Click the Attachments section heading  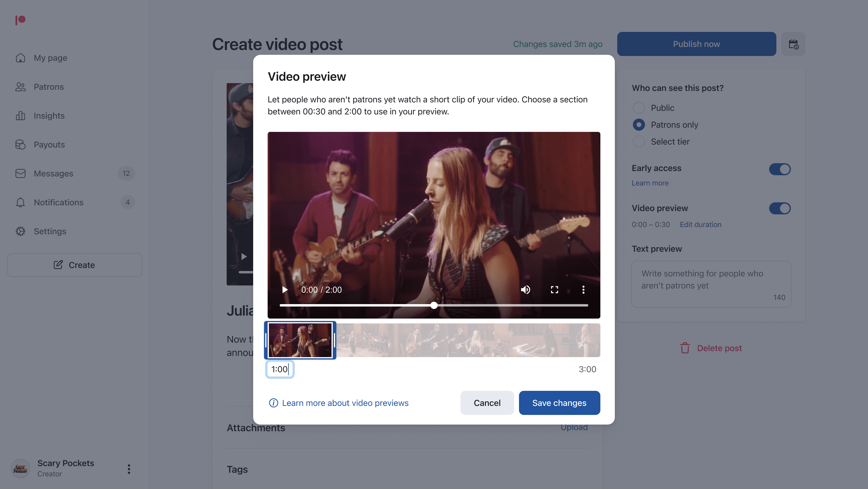(256, 428)
